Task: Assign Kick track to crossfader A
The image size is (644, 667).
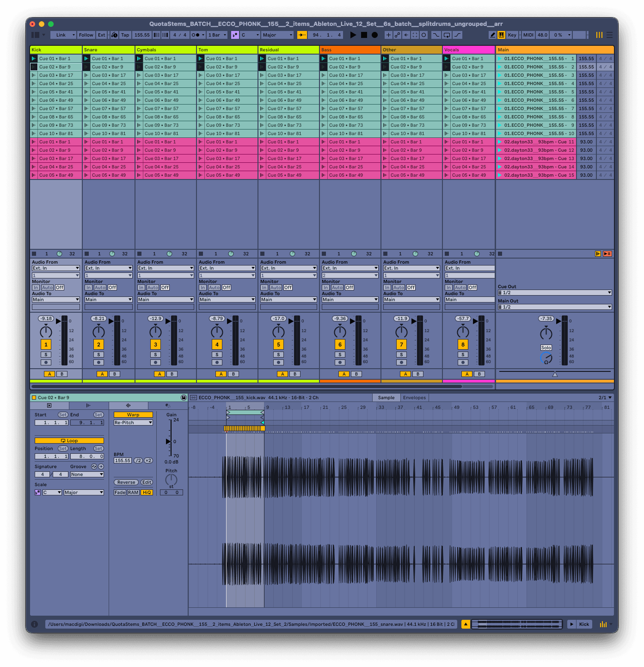Action: tap(49, 374)
